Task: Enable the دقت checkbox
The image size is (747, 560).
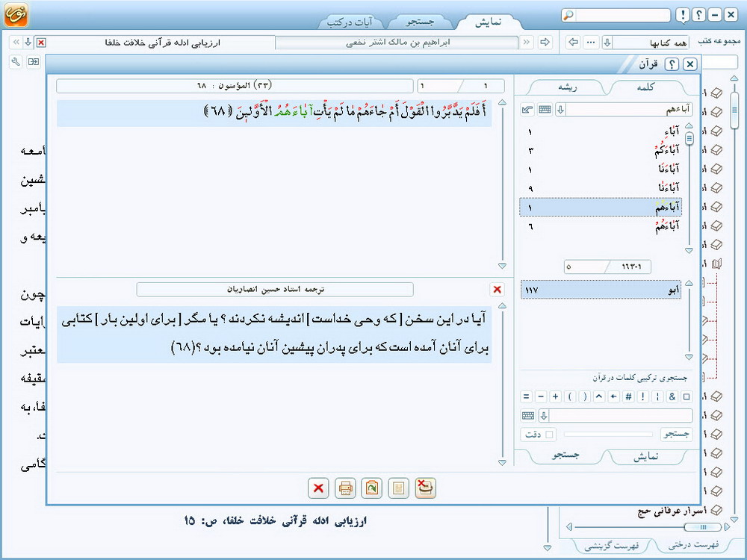Action: click(550, 435)
